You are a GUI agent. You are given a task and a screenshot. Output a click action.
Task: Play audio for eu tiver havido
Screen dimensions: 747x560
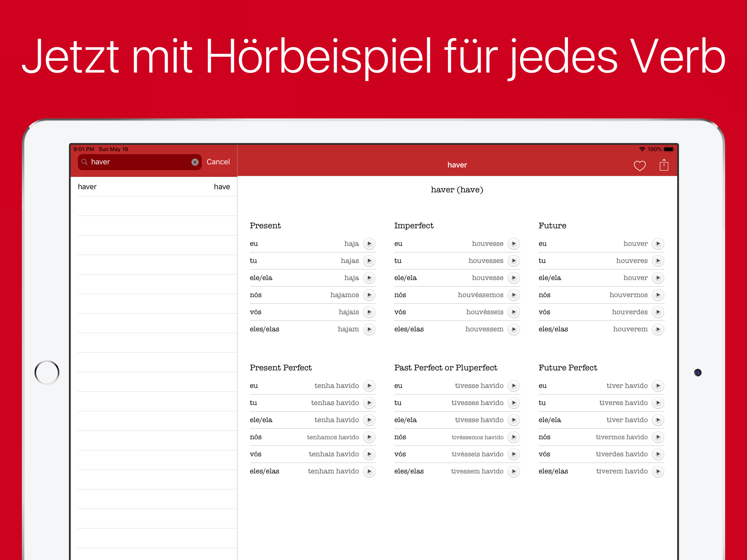coord(658,386)
